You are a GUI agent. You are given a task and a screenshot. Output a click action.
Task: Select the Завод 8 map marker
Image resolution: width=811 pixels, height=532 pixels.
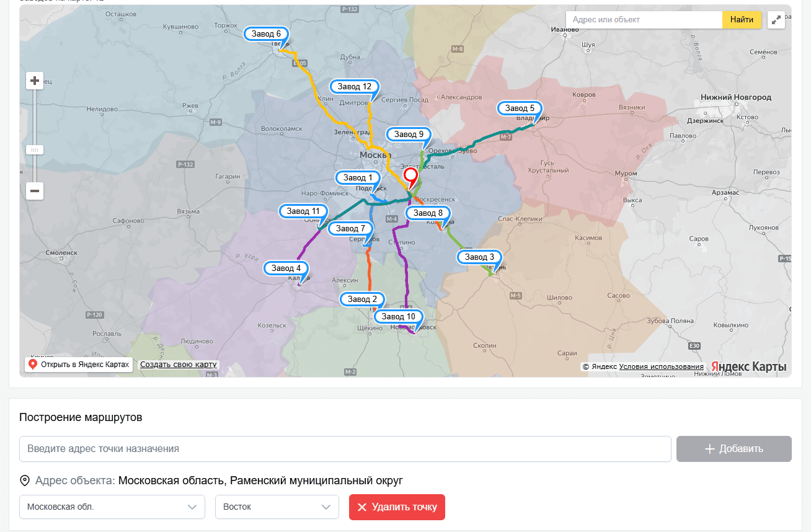(428, 213)
